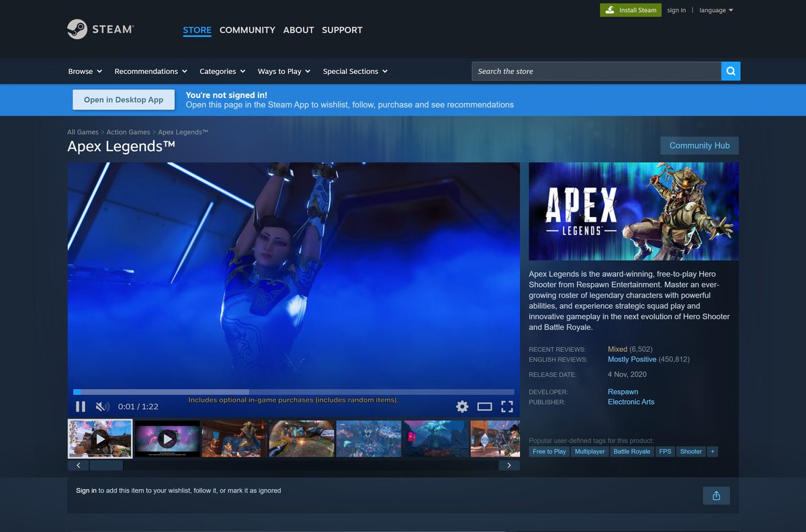Select the Battle Royale tag

click(x=632, y=451)
